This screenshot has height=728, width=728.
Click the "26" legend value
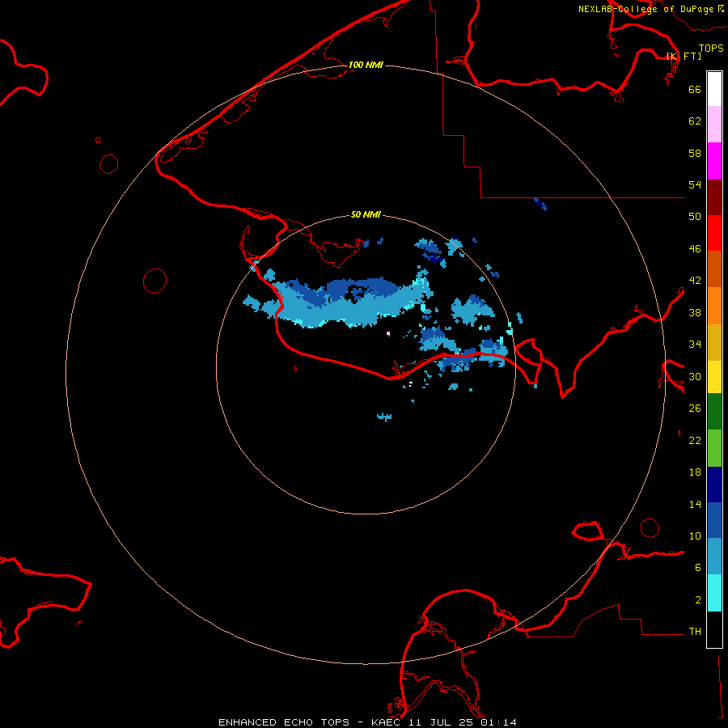coord(695,408)
